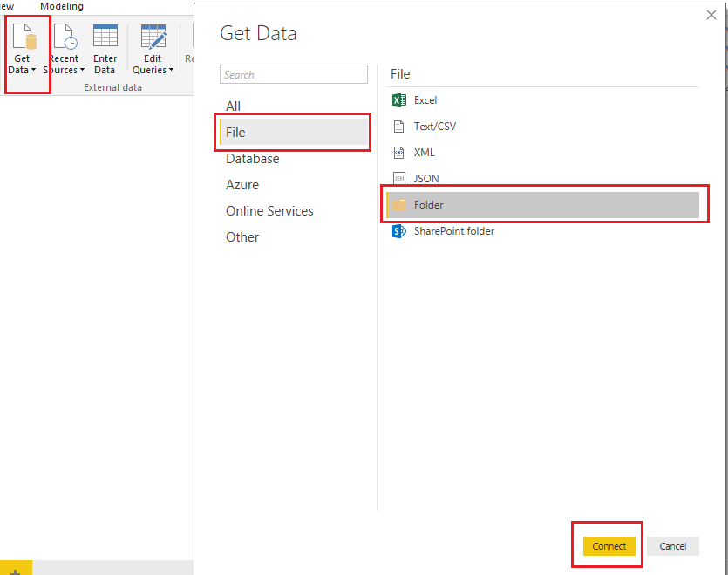
Task: Click the Excel connector icon
Action: click(x=398, y=100)
